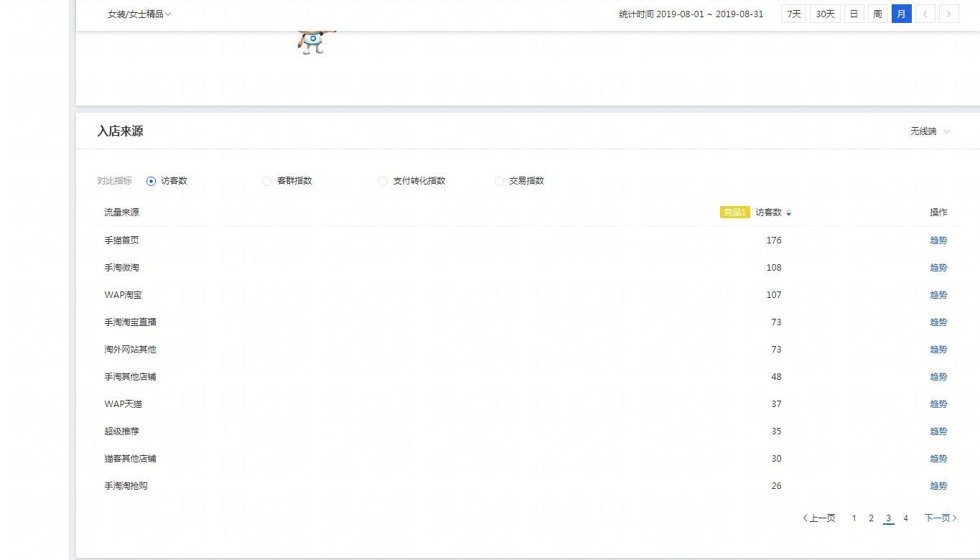Open 趋势 for 手淘淘抢购
This screenshot has width=980, height=560.
point(938,486)
